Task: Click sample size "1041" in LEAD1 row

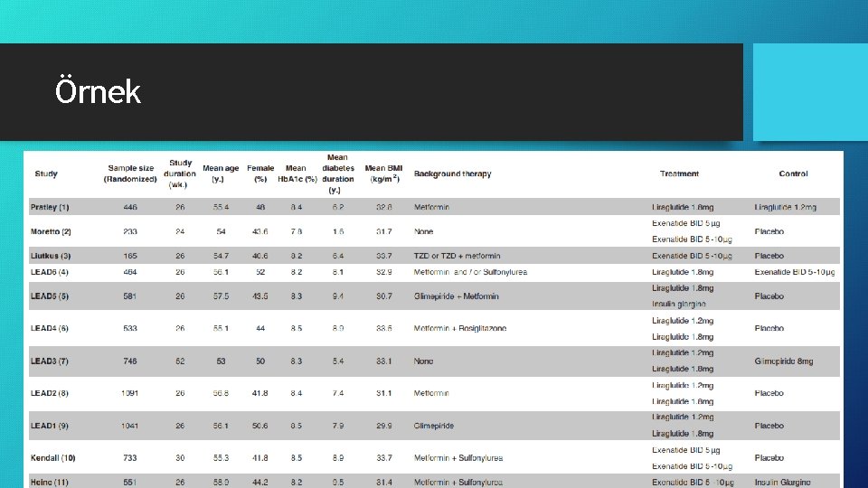Action: point(130,426)
